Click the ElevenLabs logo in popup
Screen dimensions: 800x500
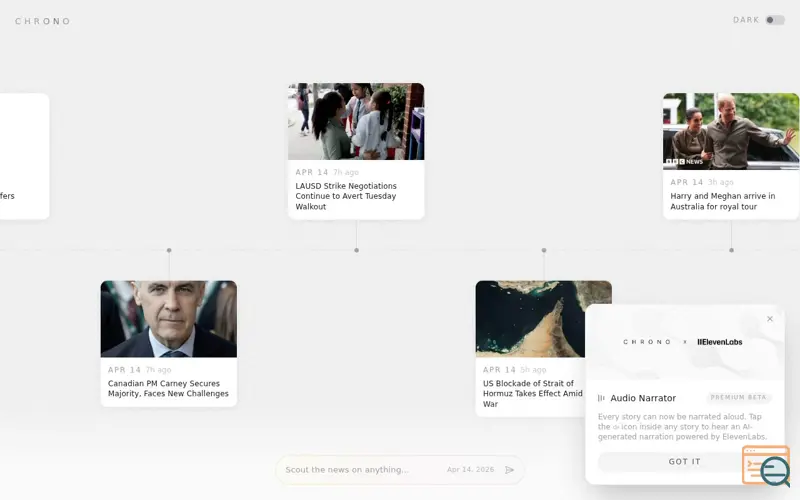pos(720,342)
